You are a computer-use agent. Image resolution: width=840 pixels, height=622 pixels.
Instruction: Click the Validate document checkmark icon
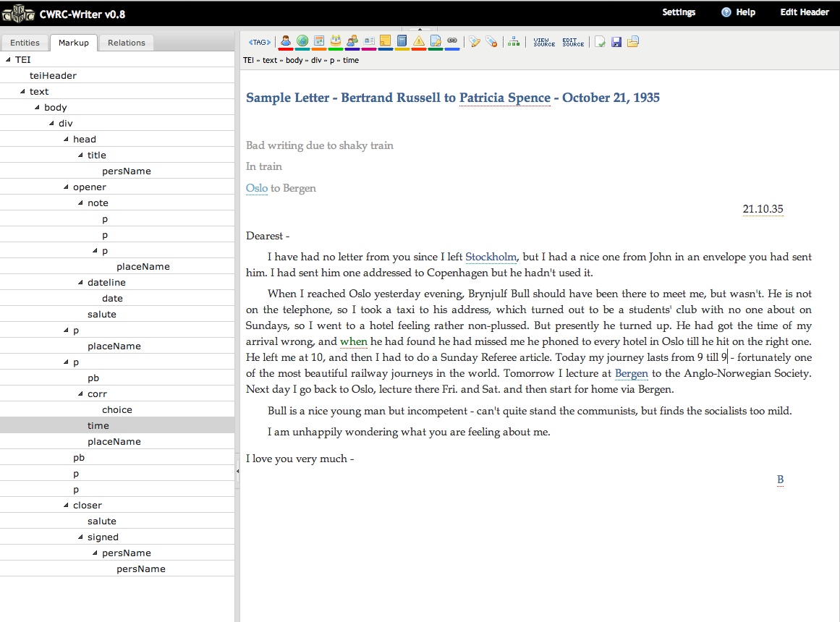(600, 42)
